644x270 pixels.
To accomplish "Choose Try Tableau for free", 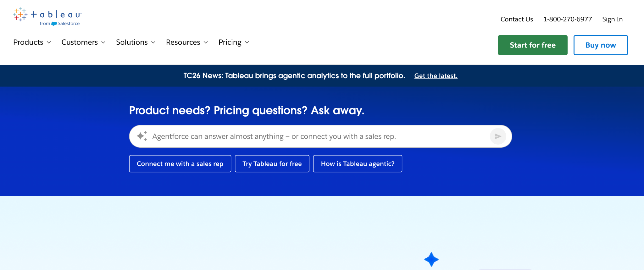I will coord(272,164).
